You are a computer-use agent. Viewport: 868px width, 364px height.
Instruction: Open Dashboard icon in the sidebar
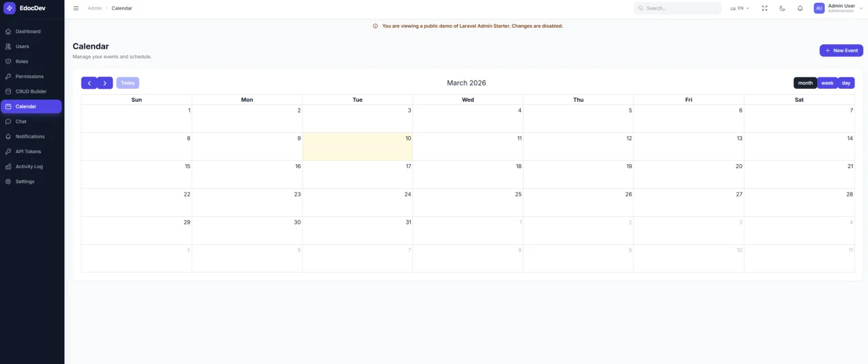click(8, 32)
